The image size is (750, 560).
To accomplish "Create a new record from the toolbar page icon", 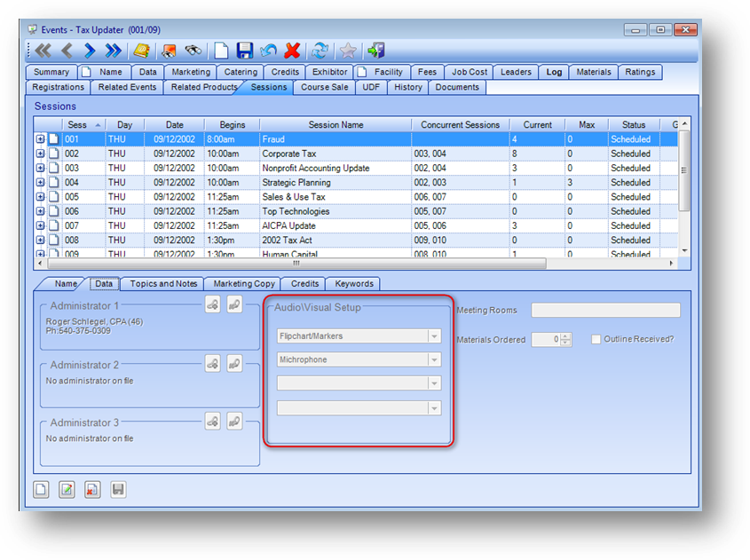I will tap(221, 51).
